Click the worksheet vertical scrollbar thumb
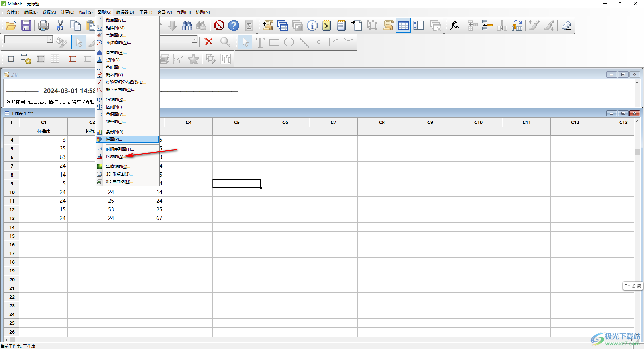The height and width of the screenshot is (349, 644). point(637,152)
